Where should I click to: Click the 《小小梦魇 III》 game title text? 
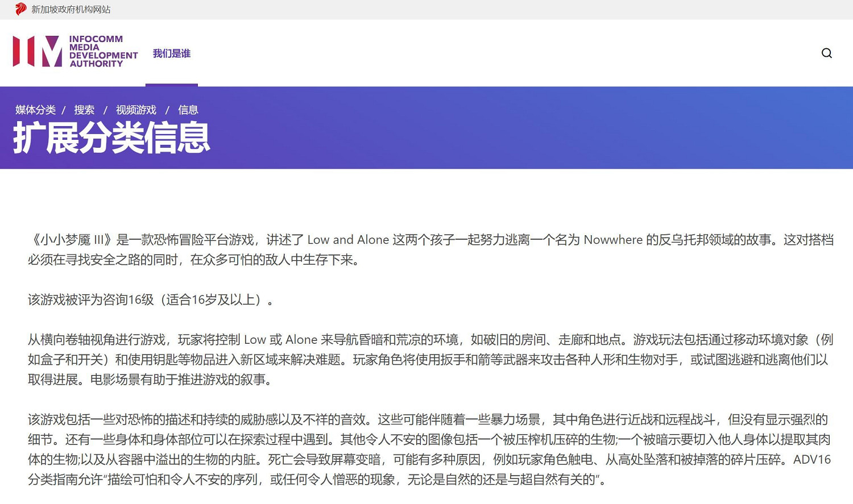point(71,240)
